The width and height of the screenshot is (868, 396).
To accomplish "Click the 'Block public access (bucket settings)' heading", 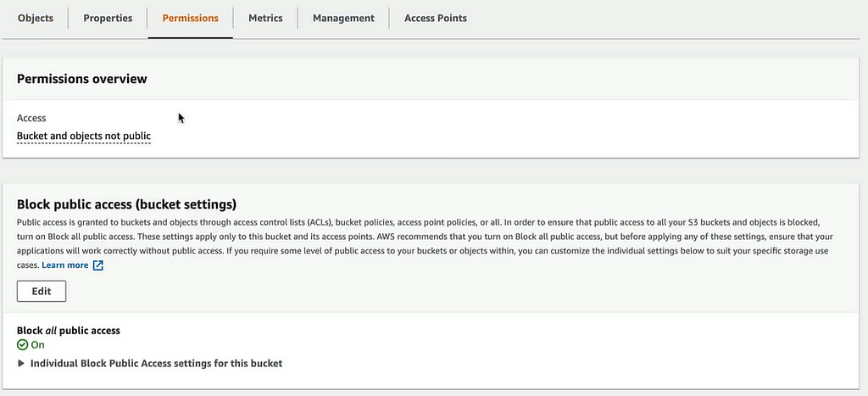I will pyautogui.click(x=127, y=204).
